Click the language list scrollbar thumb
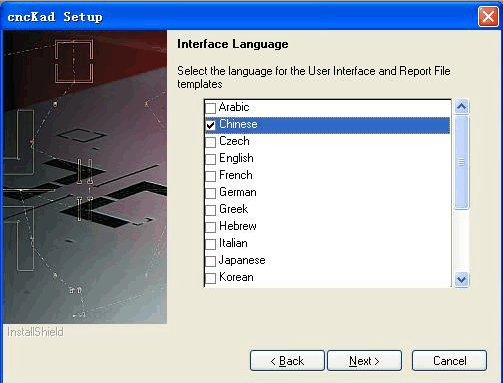This screenshot has height=383, width=503. [x=462, y=162]
